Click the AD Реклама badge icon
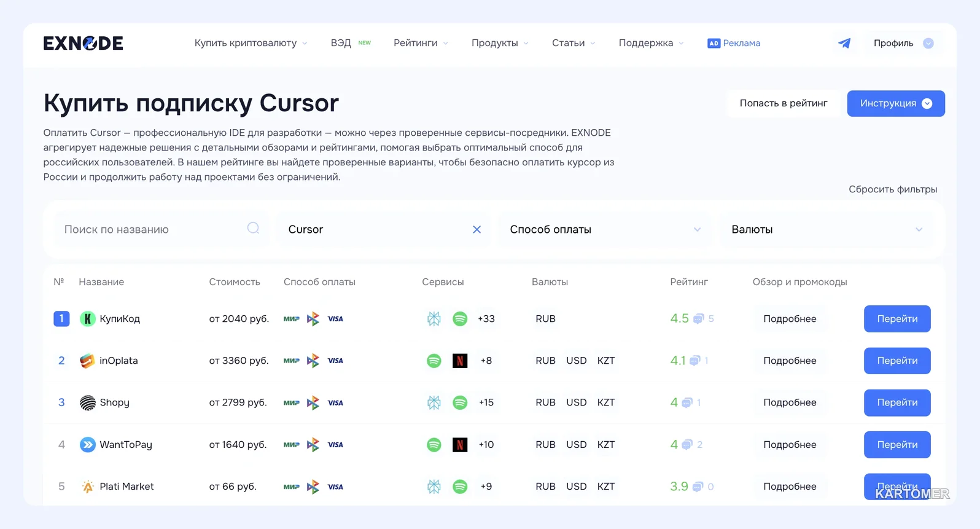The height and width of the screenshot is (529, 980). (x=714, y=43)
